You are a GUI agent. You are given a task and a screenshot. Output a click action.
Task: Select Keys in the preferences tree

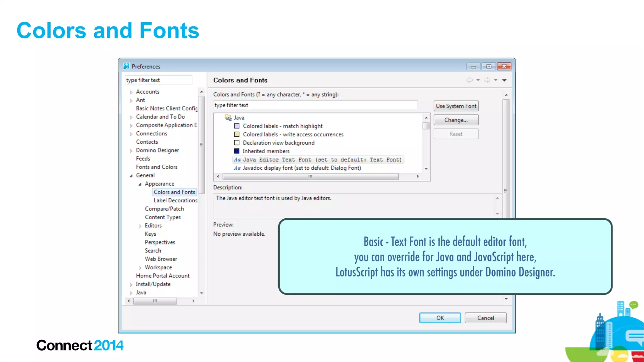150,234
